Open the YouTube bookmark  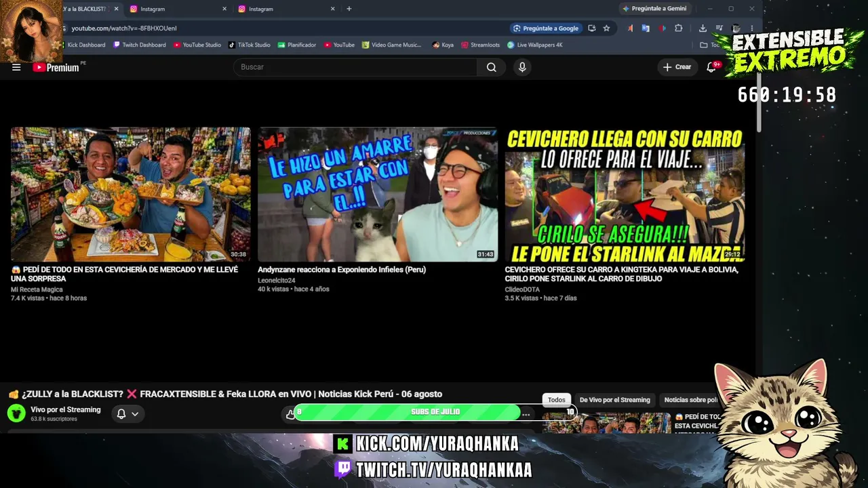339,45
